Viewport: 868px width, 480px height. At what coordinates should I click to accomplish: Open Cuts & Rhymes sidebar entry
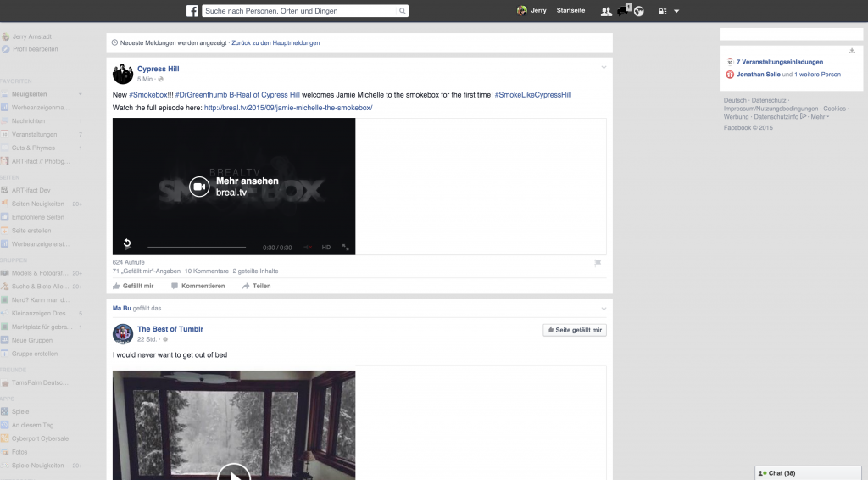point(33,148)
